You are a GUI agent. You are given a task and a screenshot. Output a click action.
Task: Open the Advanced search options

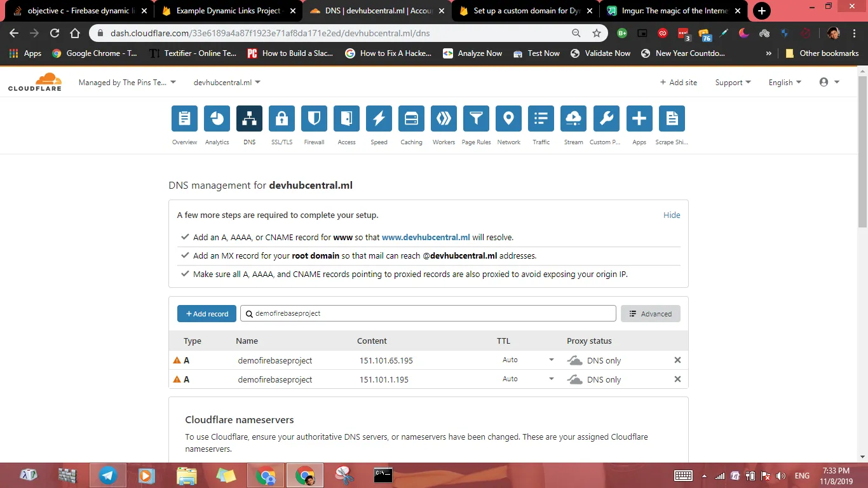(650, 314)
